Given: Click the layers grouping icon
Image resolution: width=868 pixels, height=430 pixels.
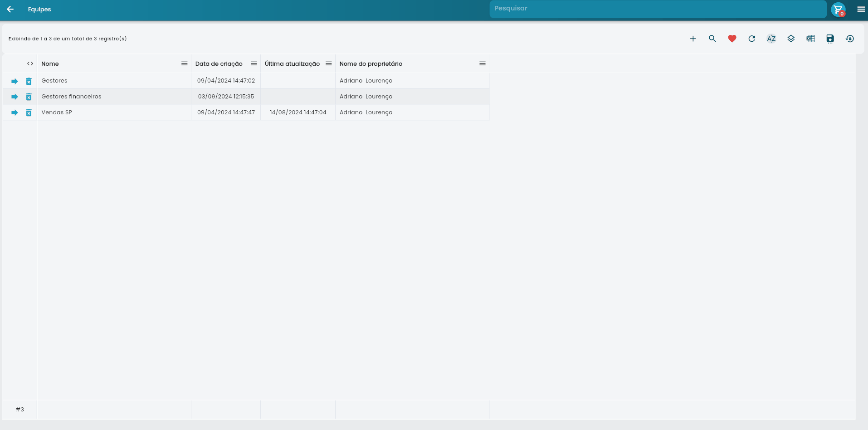Looking at the screenshot, I should click(791, 39).
